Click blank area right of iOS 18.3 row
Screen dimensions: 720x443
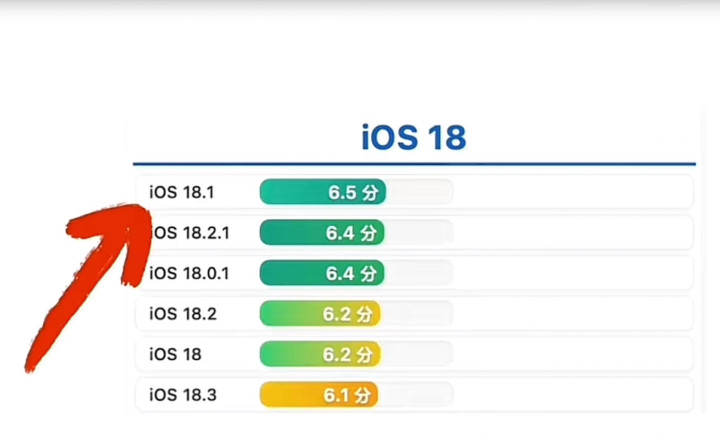[572, 395]
